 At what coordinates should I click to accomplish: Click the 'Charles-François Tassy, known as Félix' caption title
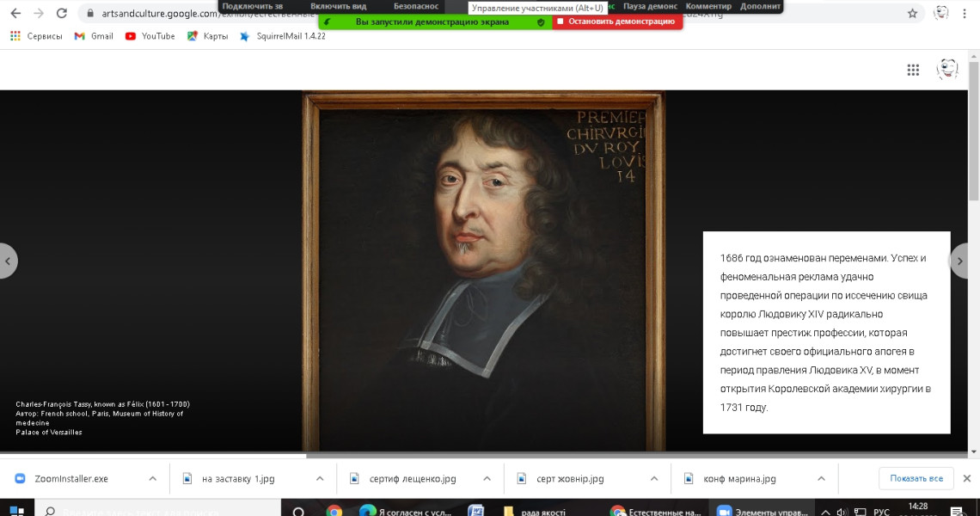[102, 404]
